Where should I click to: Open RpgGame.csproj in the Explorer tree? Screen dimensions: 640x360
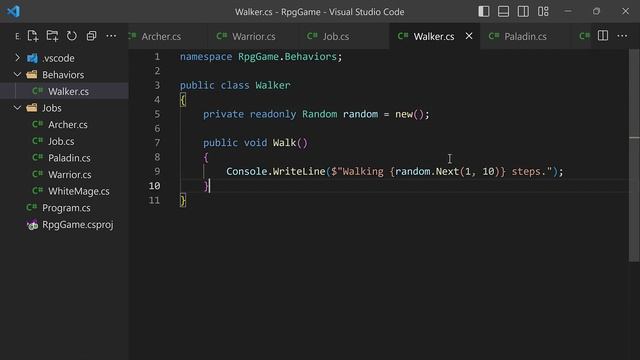point(64,224)
